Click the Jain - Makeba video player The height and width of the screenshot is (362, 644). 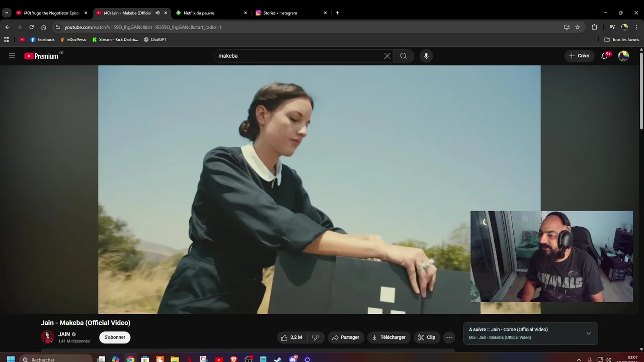(x=319, y=190)
